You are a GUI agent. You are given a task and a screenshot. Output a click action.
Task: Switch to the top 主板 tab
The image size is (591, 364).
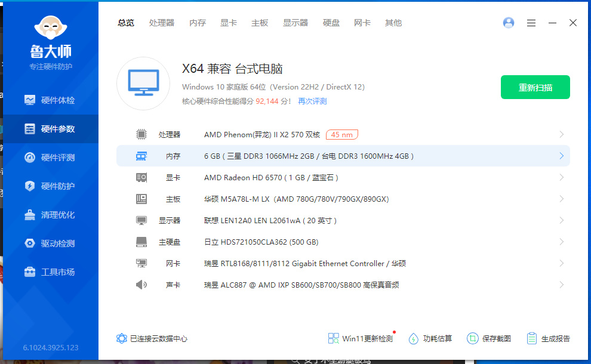tap(260, 23)
